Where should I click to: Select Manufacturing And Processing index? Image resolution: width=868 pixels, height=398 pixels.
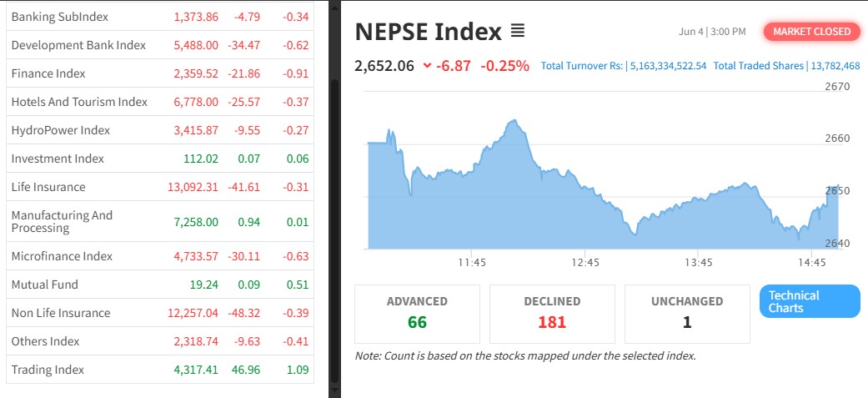point(62,221)
